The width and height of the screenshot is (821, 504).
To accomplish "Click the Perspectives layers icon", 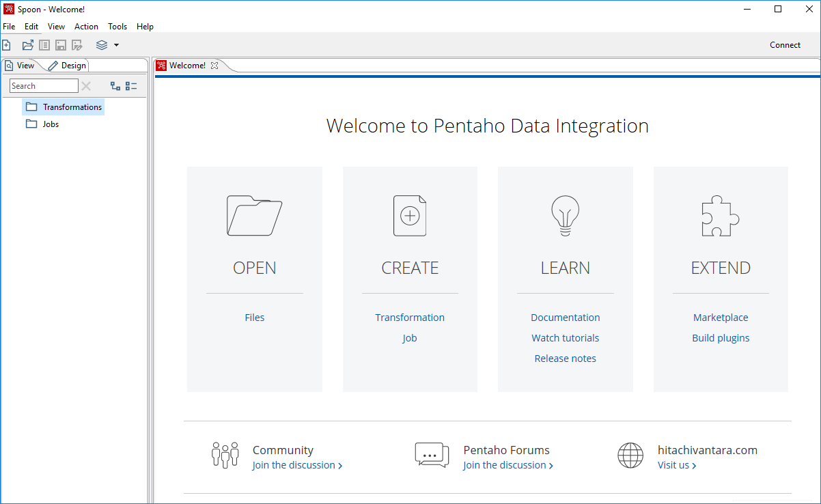I will (102, 45).
